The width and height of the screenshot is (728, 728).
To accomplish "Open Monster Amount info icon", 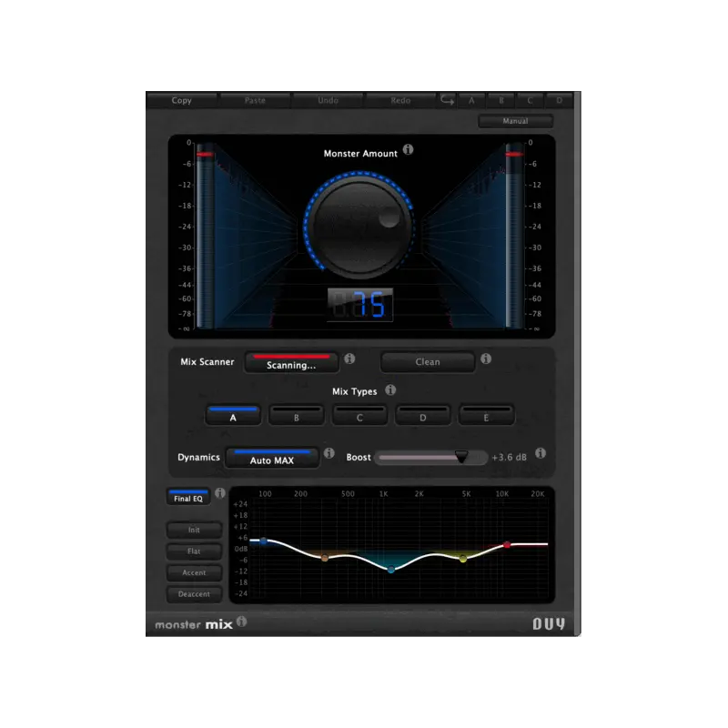I will pos(408,149).
